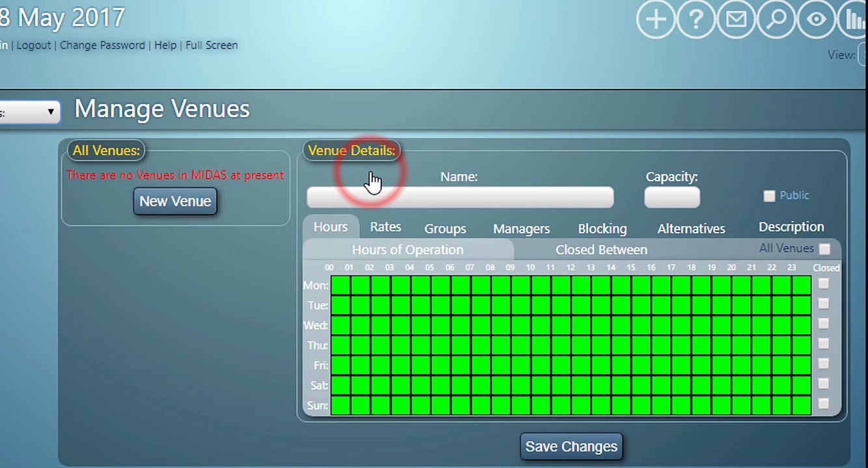Open dropdown left of Manage Venues
The height and width of the screenshot is (468, 868).
pos(29,112)
